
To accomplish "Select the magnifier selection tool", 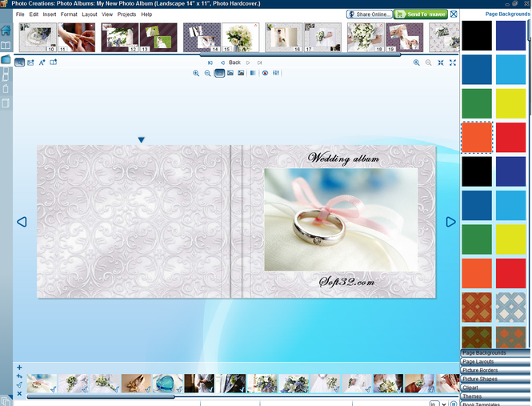I will pyautogui.click(x=20, y=62).
